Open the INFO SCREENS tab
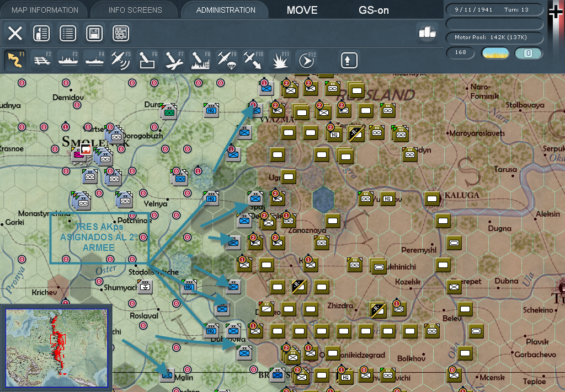Screen dimensions: 565x392 pos(135,10)
